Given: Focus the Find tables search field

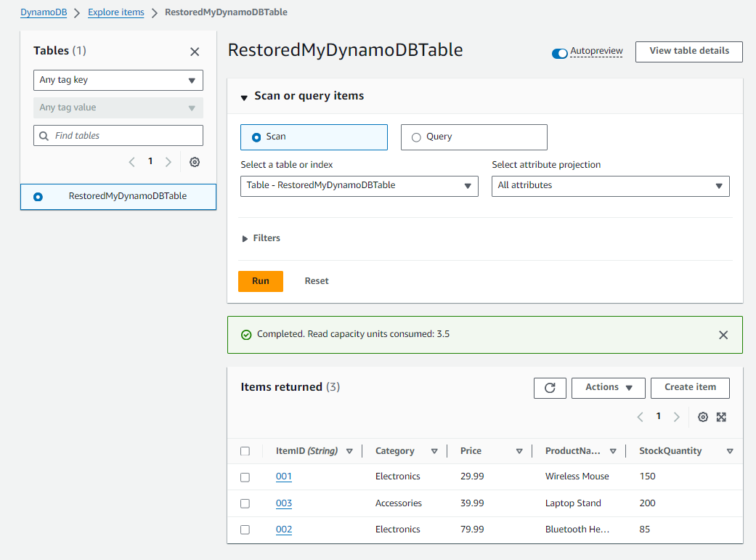Looking at the screenshot, I should [118, 136].
